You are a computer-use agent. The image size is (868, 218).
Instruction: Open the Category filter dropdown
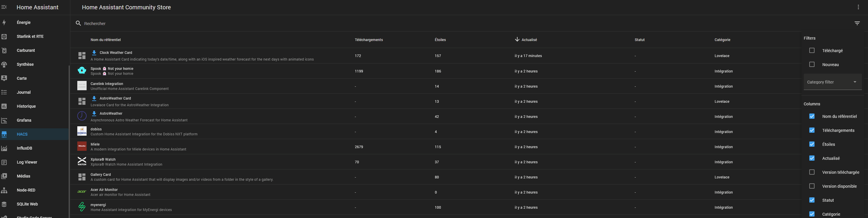pos(833,82)
